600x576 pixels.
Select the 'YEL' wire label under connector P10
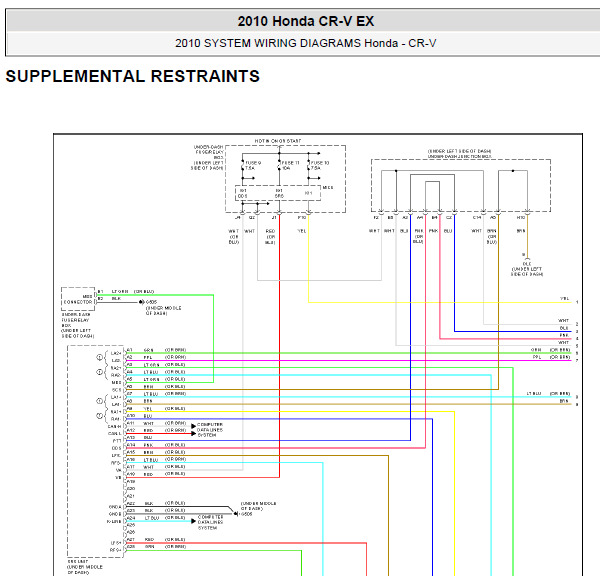pos(302,231)
